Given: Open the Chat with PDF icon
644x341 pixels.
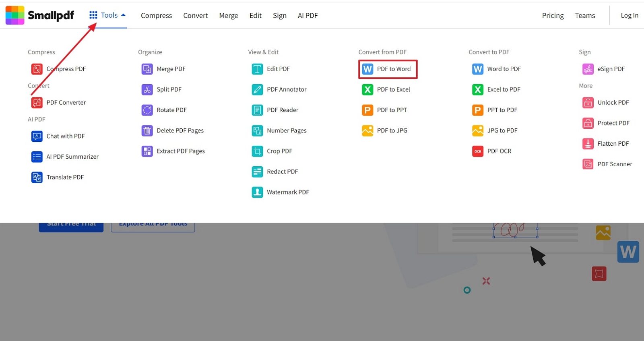Looking at the screenshot, I should (37, 136).
